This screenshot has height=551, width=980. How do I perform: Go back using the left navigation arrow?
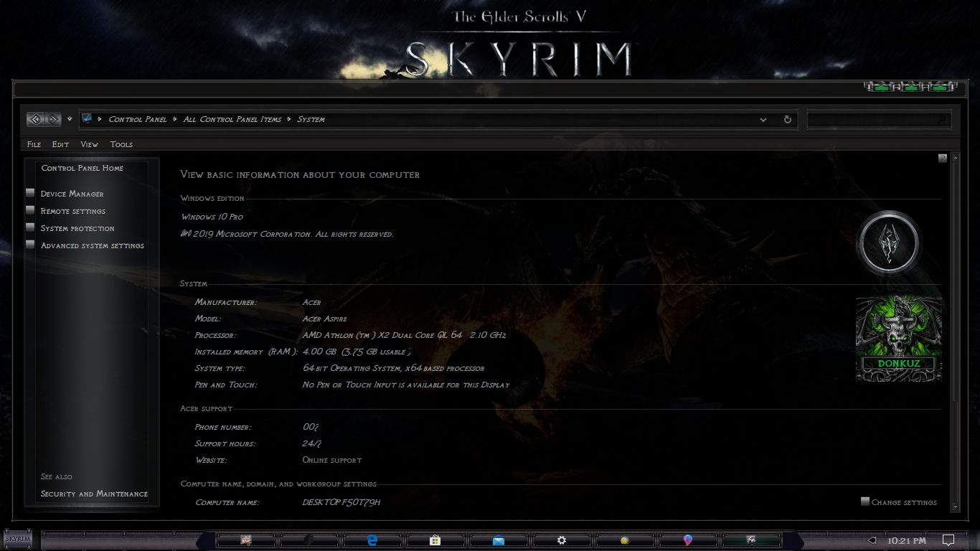click(x=35, y=119)
